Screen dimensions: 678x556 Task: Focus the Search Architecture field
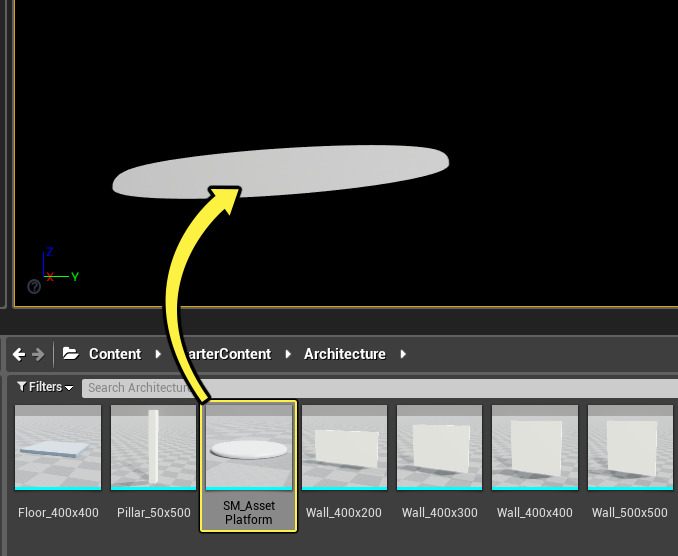380,388
